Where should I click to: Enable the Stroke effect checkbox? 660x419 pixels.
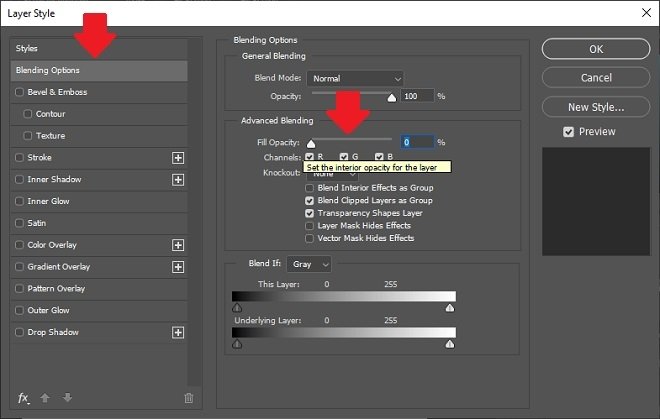click(x=19, y=157)
